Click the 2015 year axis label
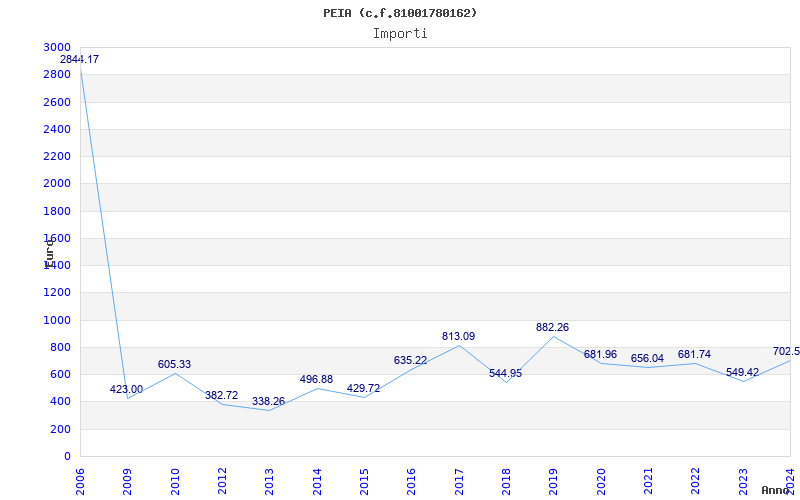 coord(364,482)
